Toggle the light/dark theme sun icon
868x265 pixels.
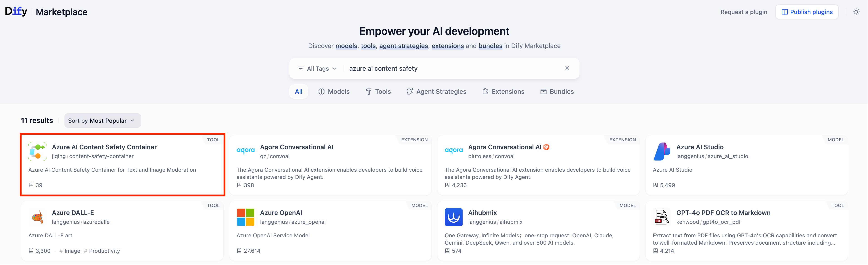[x=856, y=12]
